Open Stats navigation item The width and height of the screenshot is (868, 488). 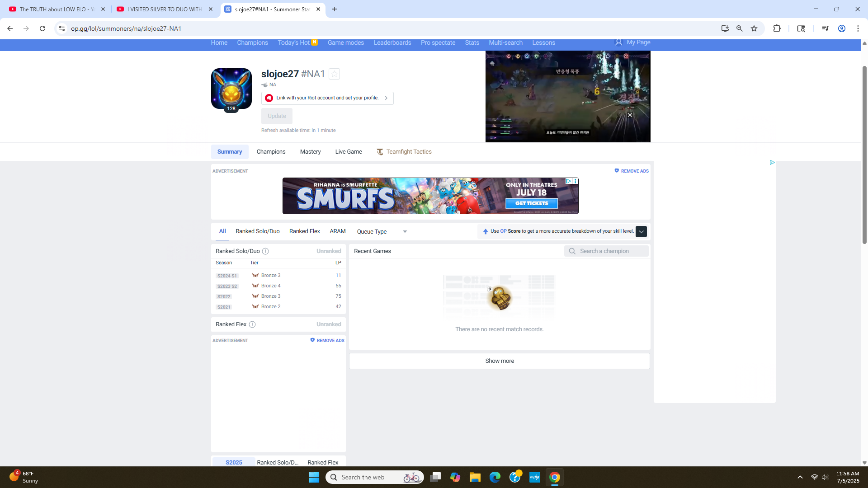pyautogui.click(x=472, y=42)
